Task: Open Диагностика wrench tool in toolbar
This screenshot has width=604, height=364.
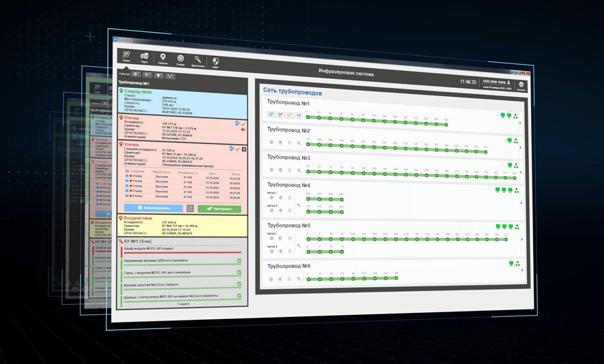Action: pos(198,61)
